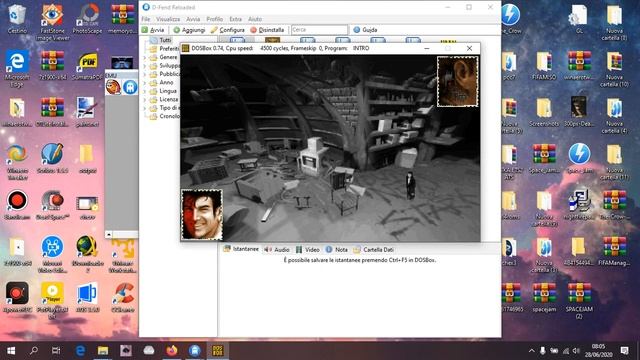Screen dimensions: 640x360
Task: Launch Firefox from the taskbar
Action: click(172, 351)
